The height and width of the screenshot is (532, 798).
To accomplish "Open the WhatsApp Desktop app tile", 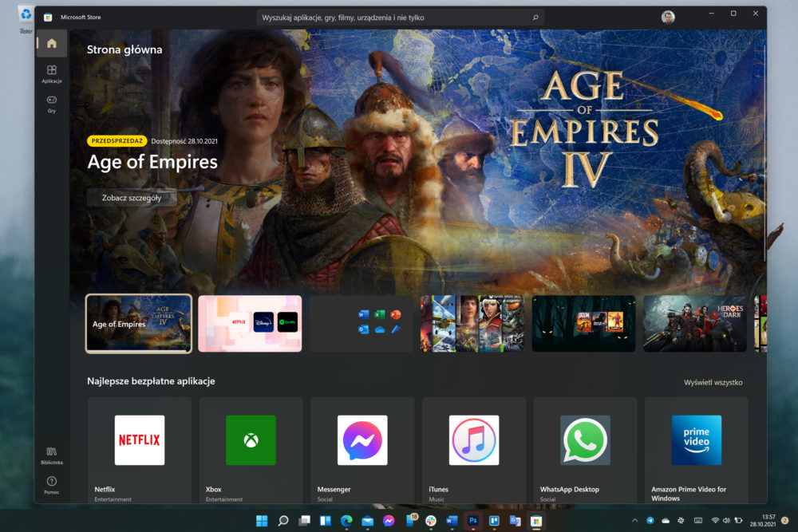I will (x=585, y=450).
